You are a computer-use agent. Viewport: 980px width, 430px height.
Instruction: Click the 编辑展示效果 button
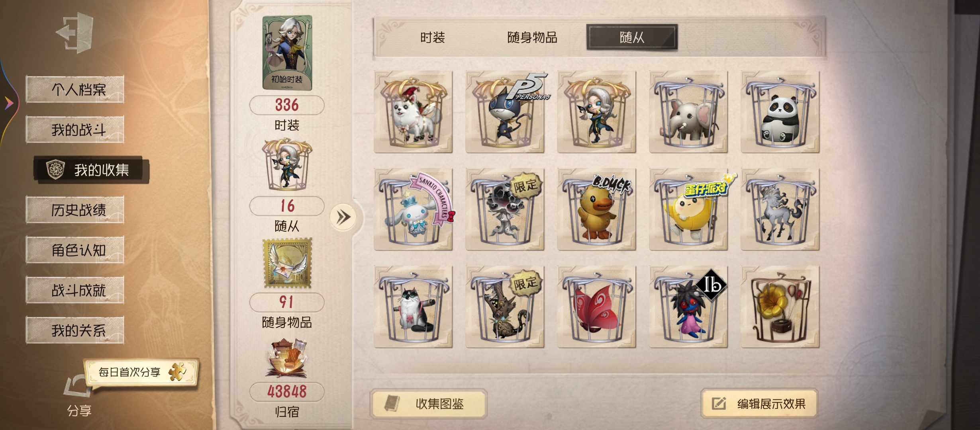760,404
